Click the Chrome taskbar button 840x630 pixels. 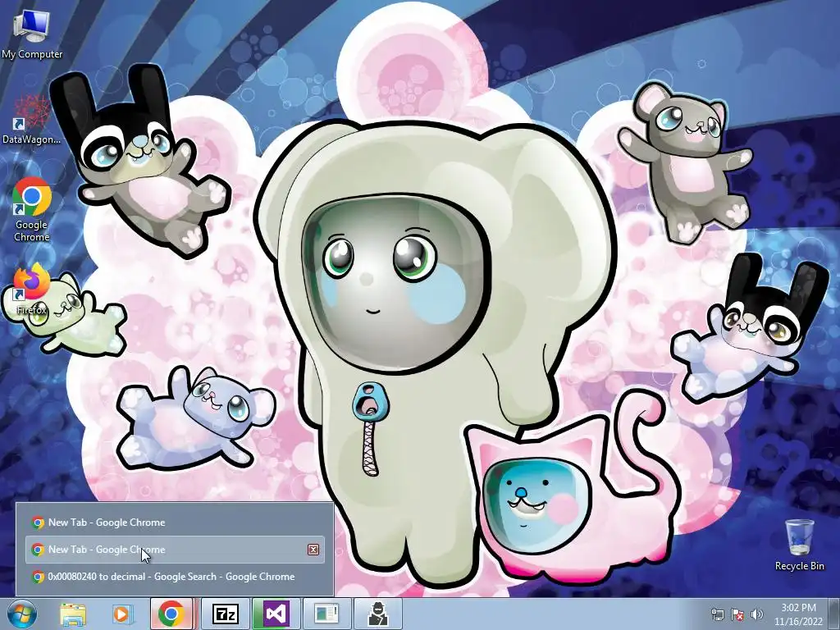171,614
